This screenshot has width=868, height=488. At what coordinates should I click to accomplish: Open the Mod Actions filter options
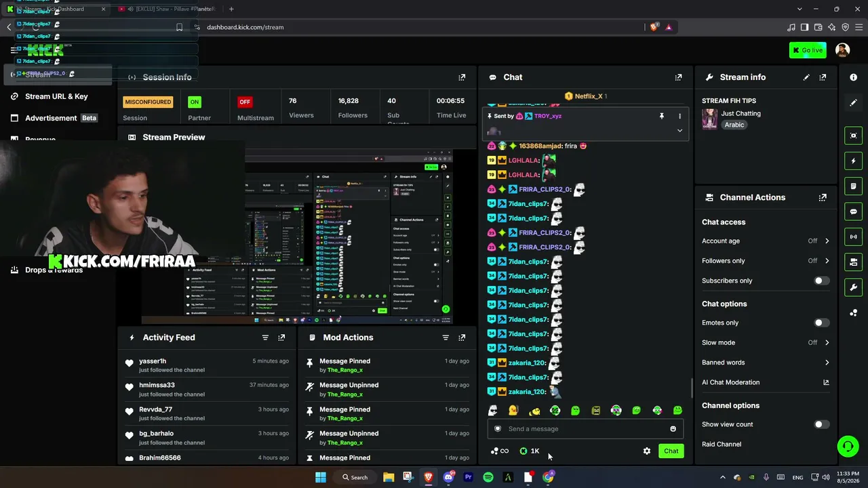pyautogui.click(x=446, y=338)
